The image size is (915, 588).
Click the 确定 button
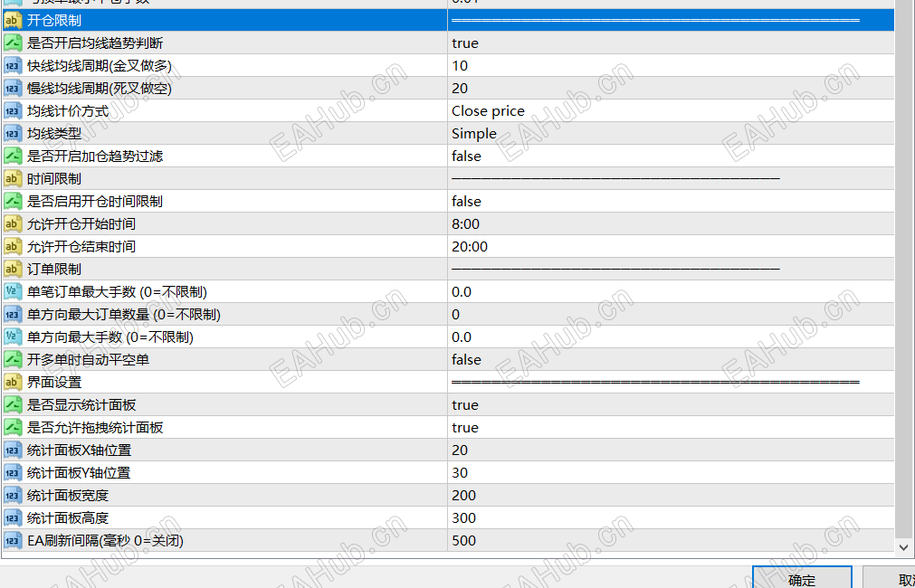point(802,577)
